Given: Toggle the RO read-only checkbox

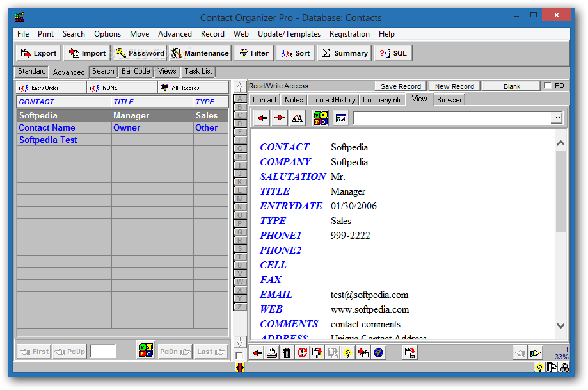Looking at the screenshot, I should coord(548,86).
